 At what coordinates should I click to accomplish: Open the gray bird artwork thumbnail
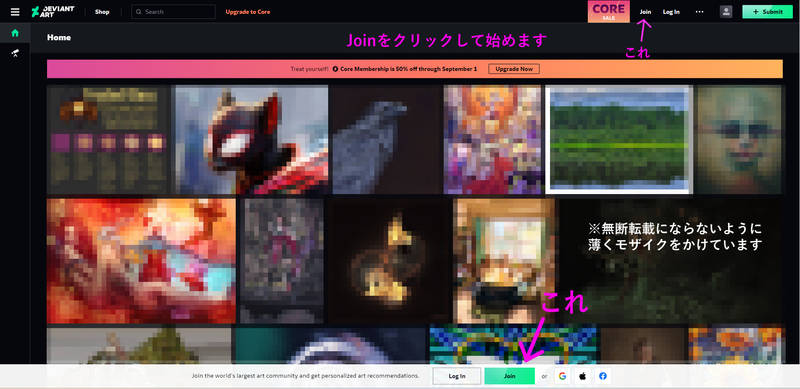pos(386,140)
